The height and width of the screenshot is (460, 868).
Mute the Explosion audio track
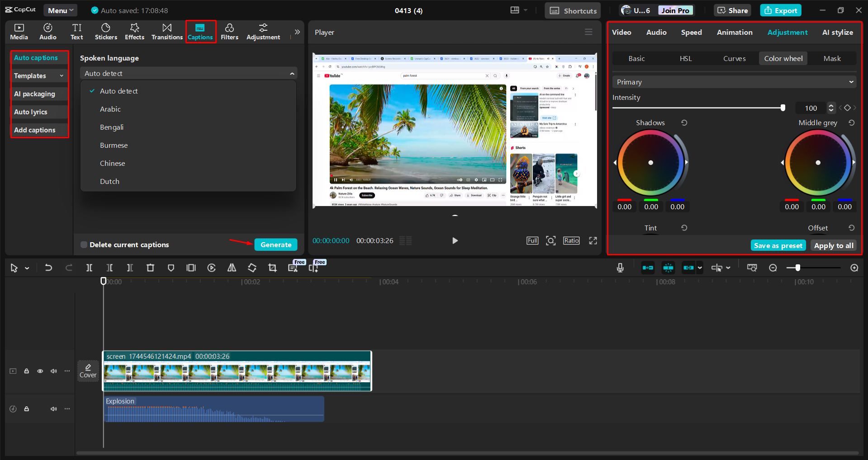click(54, 409)
